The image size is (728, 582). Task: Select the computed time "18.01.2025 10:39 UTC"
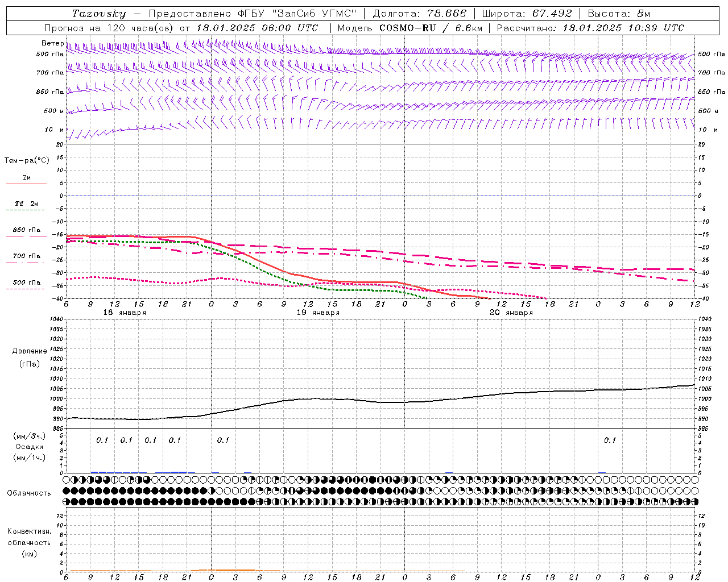click(x=623, y=28)
